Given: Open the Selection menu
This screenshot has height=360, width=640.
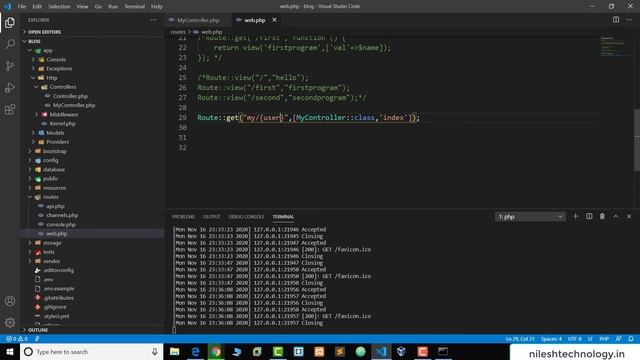Looking at the screenshot, I should point(59,7).
